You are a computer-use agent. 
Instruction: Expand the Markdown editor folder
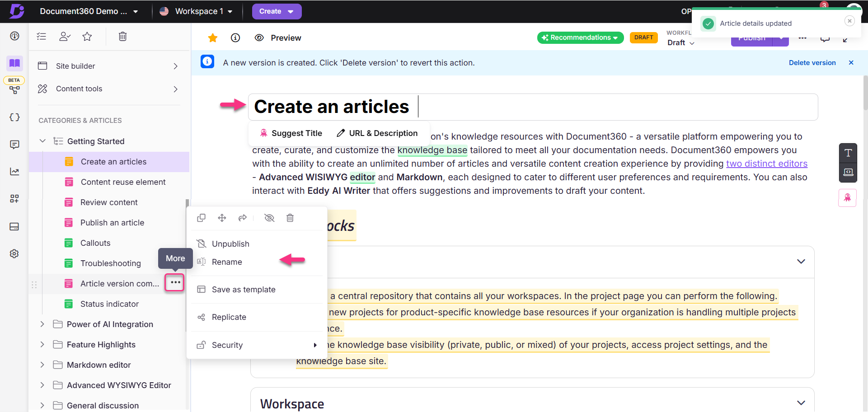click(42, 365)
